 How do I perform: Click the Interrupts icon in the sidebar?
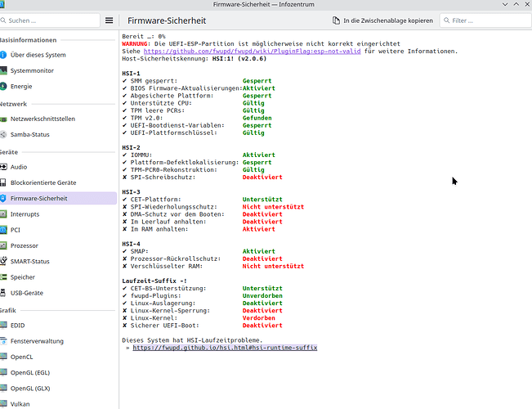tap(3, 214)
